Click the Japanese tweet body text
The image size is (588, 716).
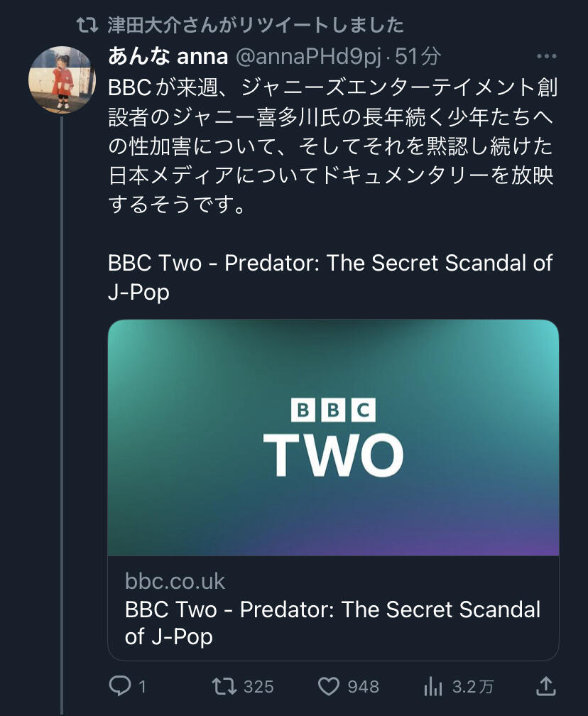tap(333, 146)
